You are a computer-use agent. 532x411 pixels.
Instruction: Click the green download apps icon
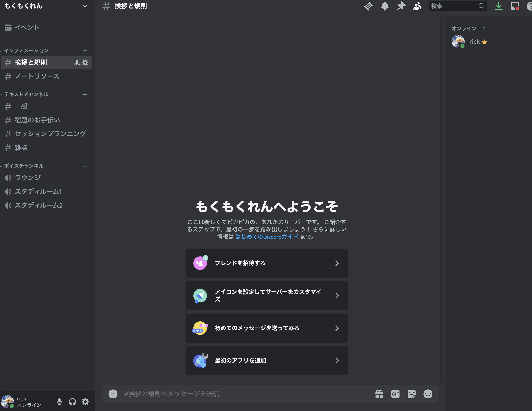[499, 6]
